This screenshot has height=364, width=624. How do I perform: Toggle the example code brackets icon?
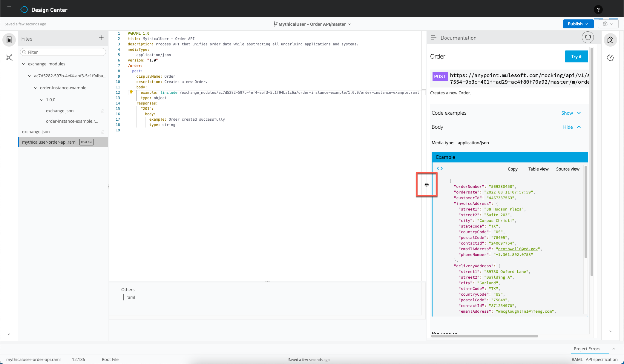click(x=440, y=168)
